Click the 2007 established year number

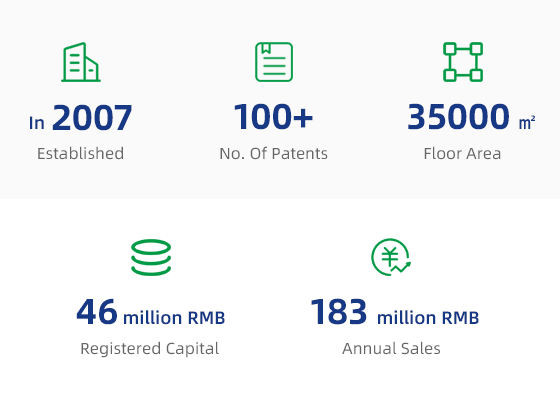click(92, 118)
